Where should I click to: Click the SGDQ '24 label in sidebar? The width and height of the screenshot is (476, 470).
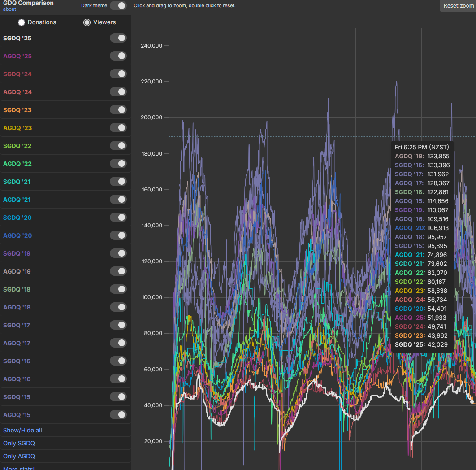(17, 74)
